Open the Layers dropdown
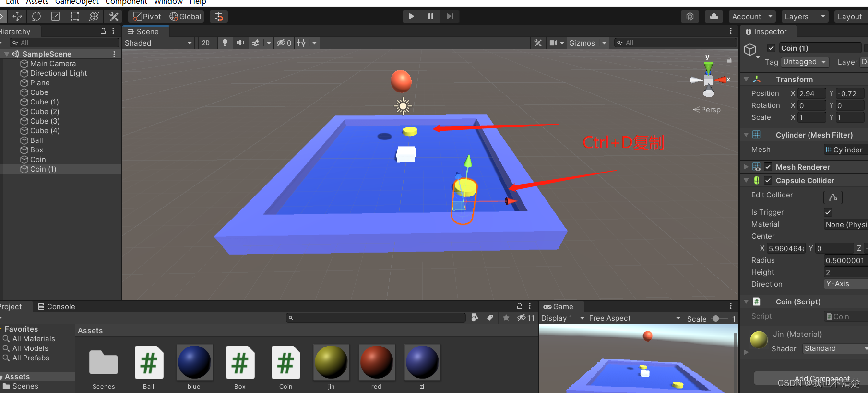 point(805,16)
